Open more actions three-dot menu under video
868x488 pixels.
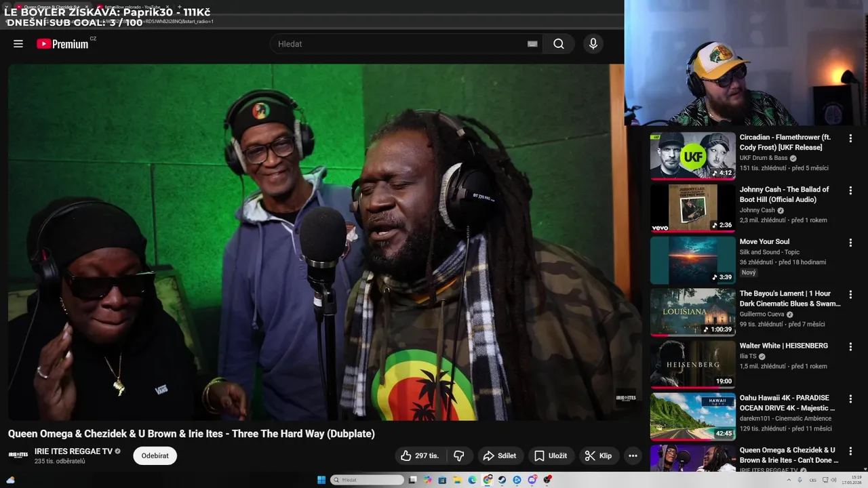point(633,456)
